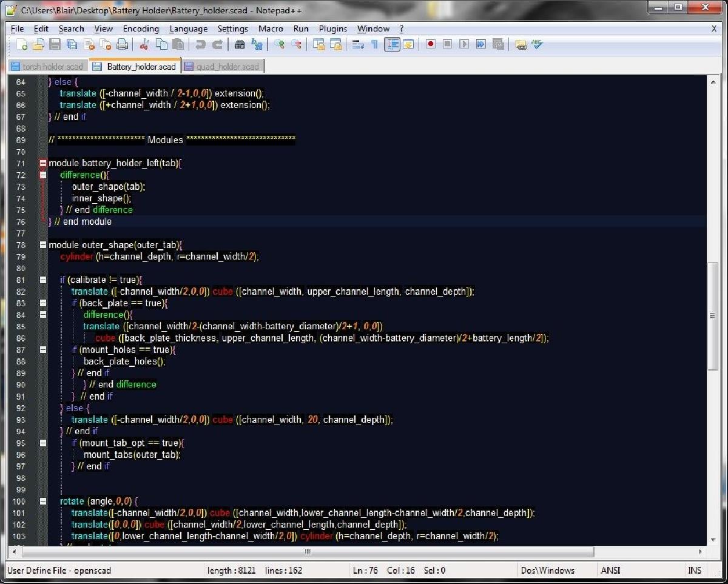Toggle INS overtype mode in status bar
Screen dimensions: 728x584
tap(695, 570)
